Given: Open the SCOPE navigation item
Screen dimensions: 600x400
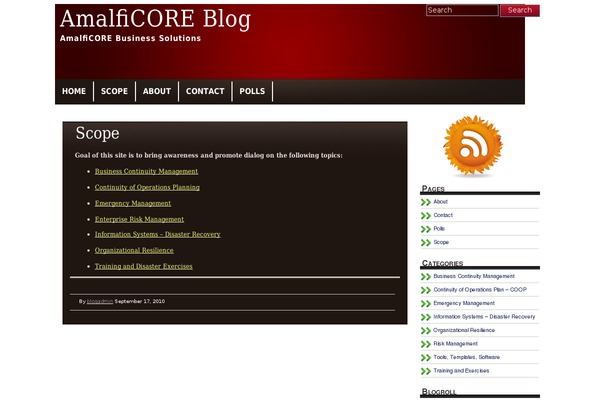Looking at the screenshot, I should point(114,91).
